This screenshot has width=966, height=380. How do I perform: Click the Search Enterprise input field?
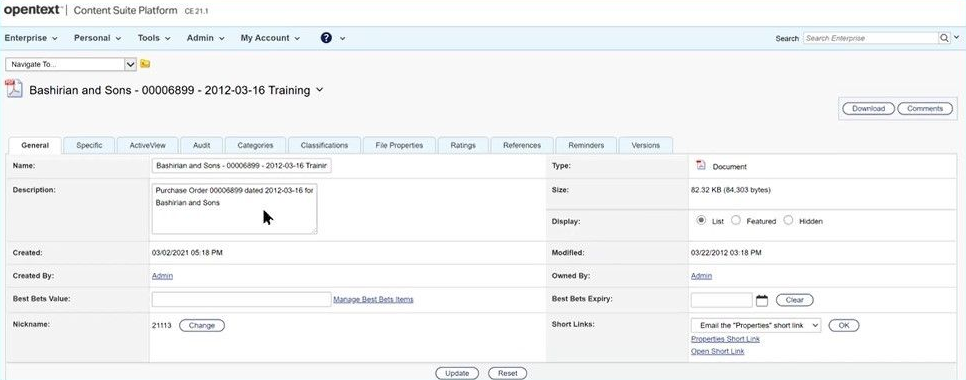point(871,38)
